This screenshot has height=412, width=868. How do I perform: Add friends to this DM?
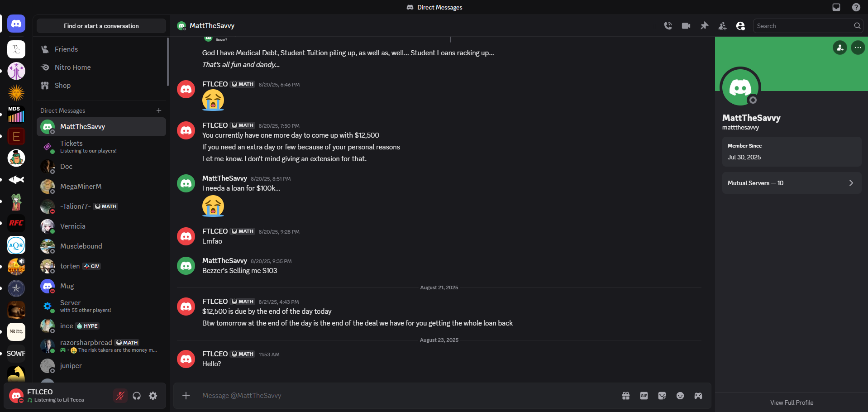[722, 26]
